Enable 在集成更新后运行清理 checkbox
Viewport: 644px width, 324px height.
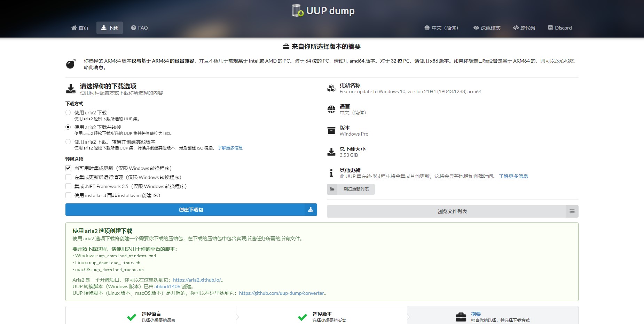pyautogui.click(x=69, y=177)
